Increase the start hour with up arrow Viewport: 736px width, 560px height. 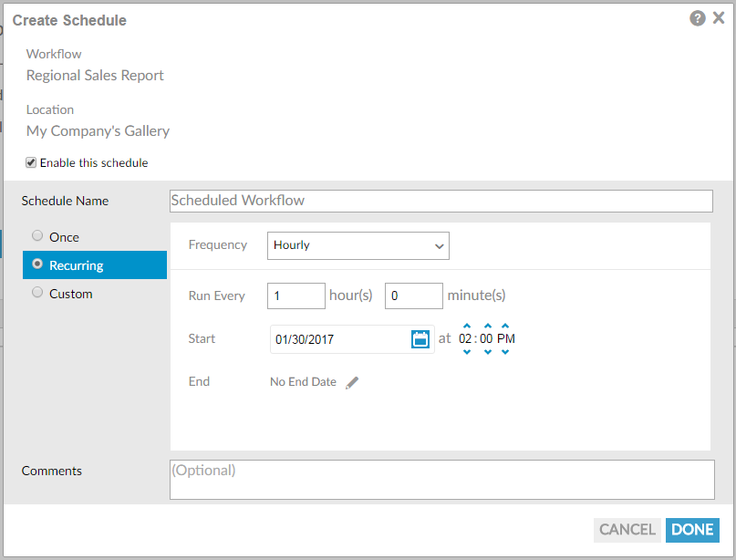click(467, 326)
